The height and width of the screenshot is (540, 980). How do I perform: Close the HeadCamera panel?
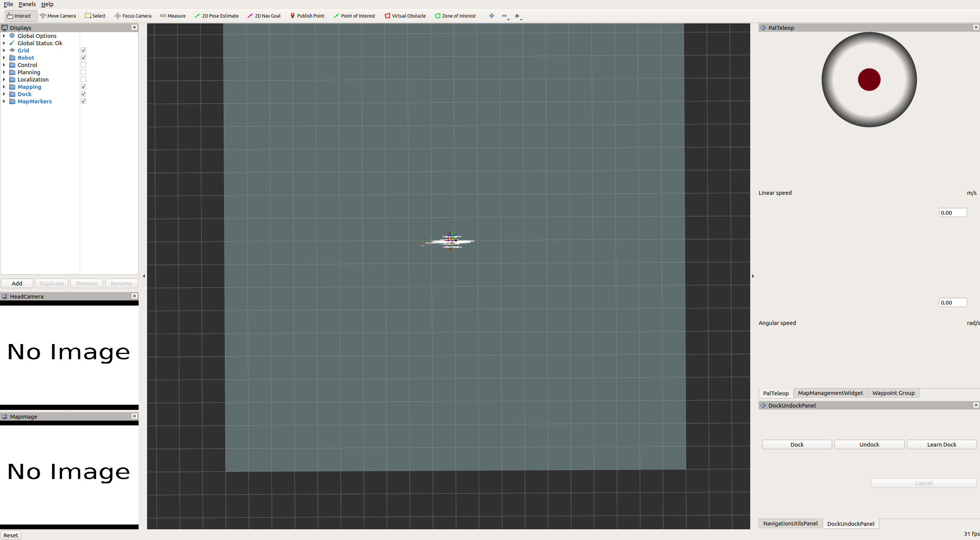click(134, 296)
